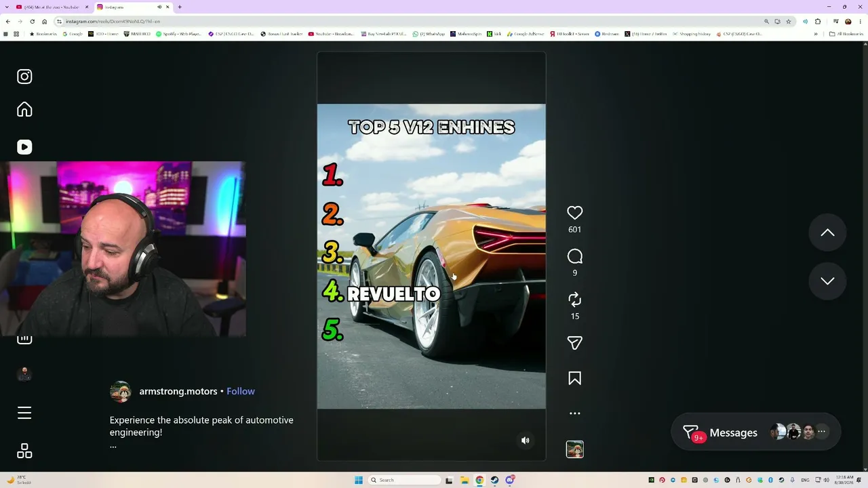Mute the reel audio speaker button
Image resolution: width=868 pixels, height=488 pixels.
tap(525, 441)
